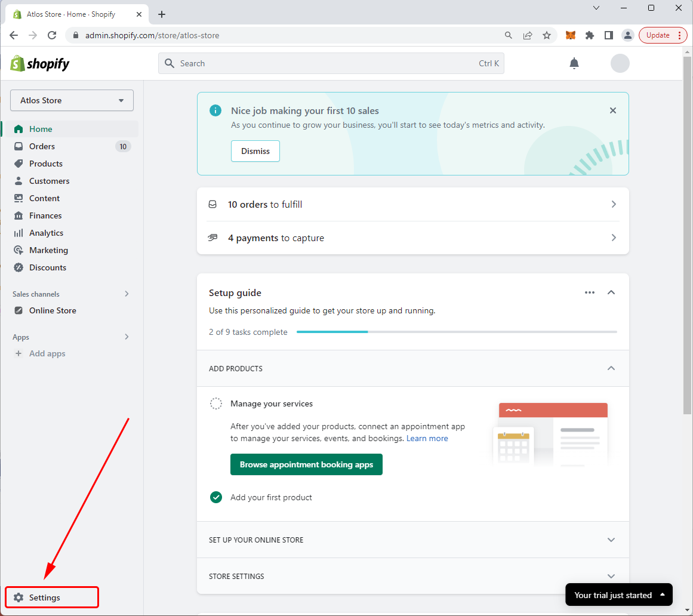Expand the trial just started popup
This screenshot has height=616, width=693.
tap(619, 595)
